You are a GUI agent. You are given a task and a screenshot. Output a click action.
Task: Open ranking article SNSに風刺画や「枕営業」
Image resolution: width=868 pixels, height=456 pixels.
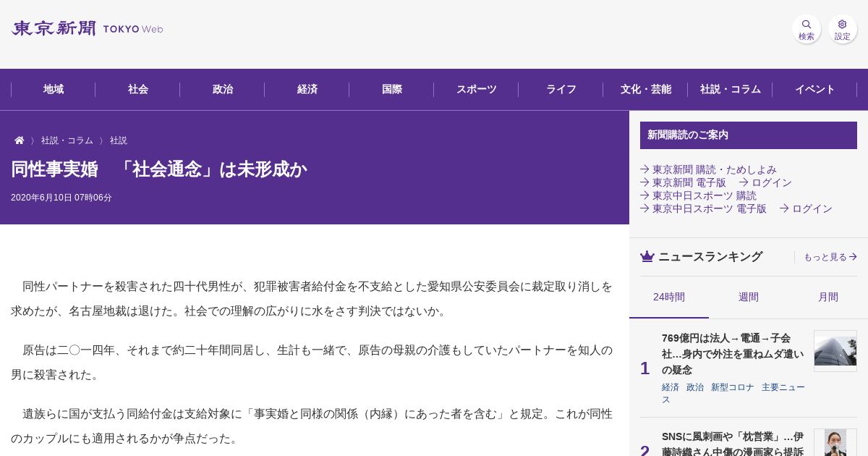(733, 444)
